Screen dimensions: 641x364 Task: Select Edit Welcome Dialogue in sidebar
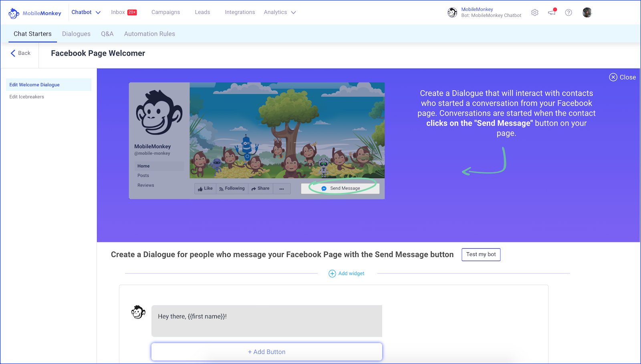click(48, 85)
